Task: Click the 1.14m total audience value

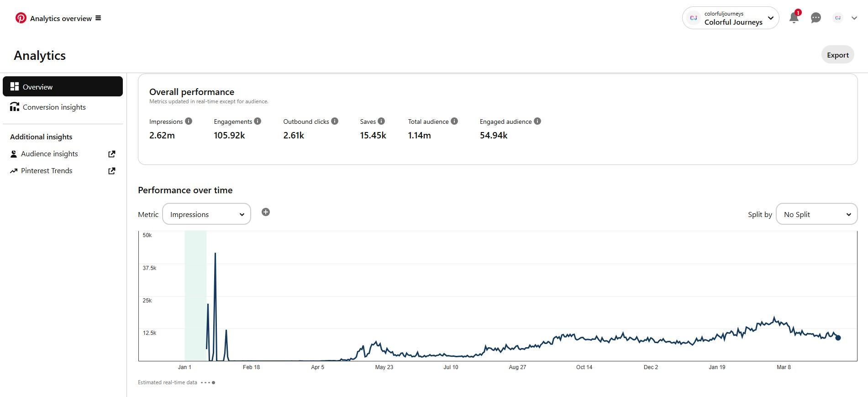Action: point(419,135)
